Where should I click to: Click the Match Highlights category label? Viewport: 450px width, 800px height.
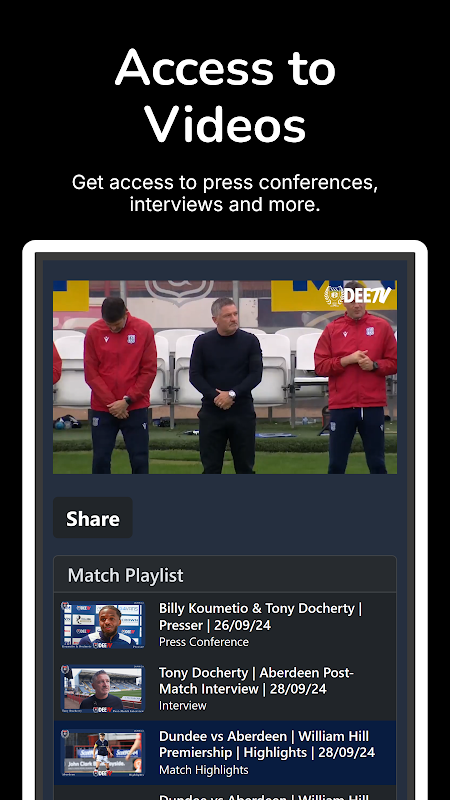[204, 770]
